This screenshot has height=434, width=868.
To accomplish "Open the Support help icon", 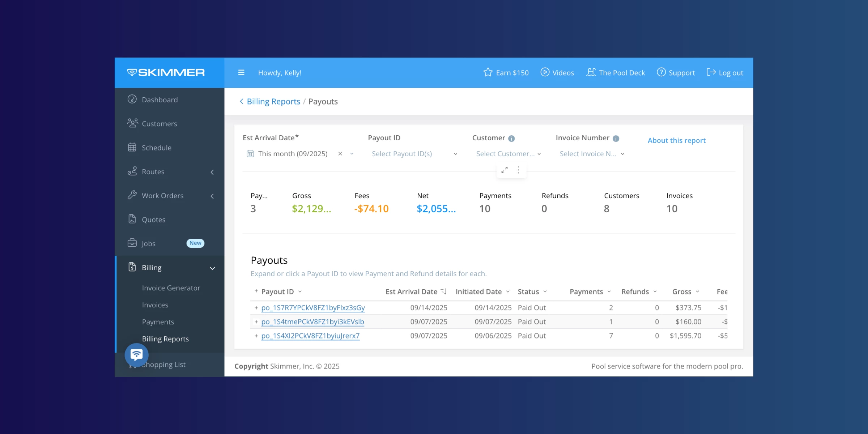I will click(661, 72).
